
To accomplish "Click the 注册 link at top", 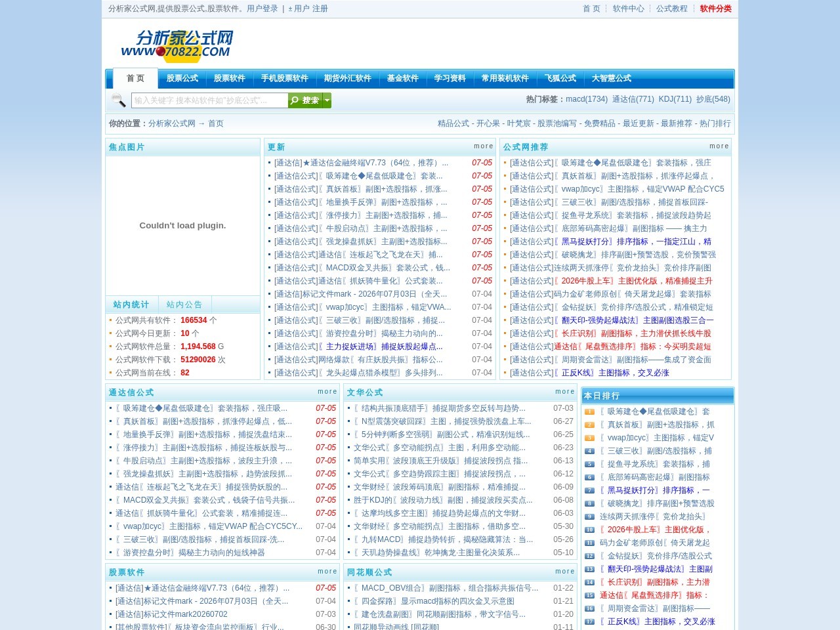I will point(320,9).
